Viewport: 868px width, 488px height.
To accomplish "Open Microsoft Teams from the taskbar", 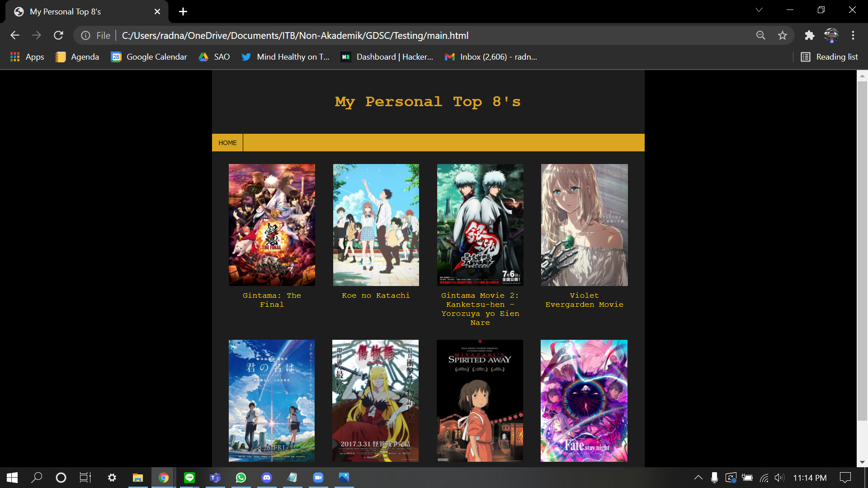I will (215, 478).
